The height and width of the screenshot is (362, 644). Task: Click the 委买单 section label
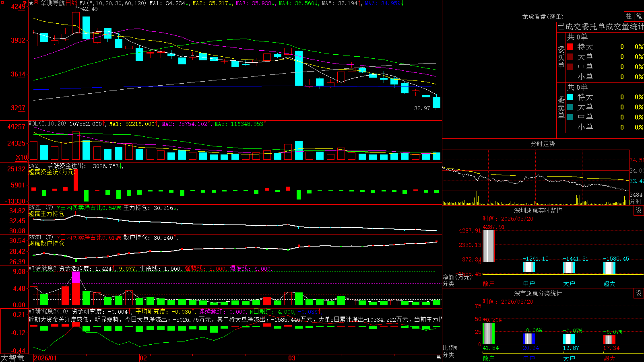tap(561, 58)
